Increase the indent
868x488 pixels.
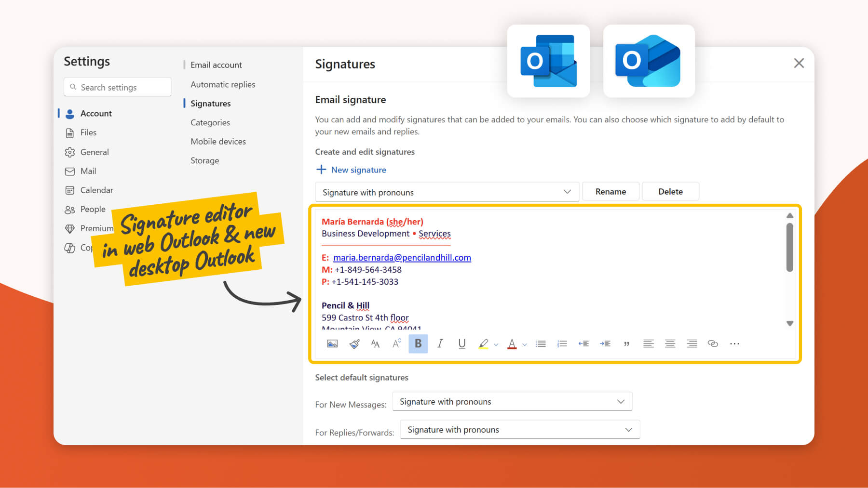pyautogui.click(x=605, y=343)
